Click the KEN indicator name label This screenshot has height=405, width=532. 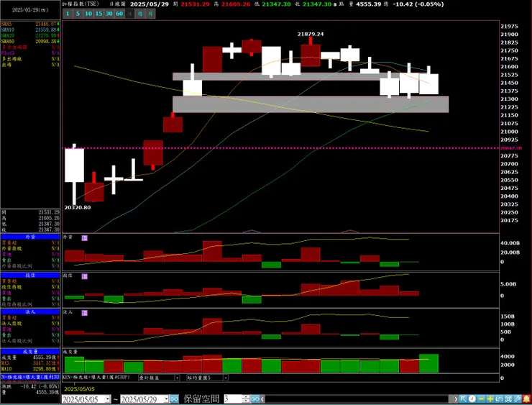click(96, 378)
